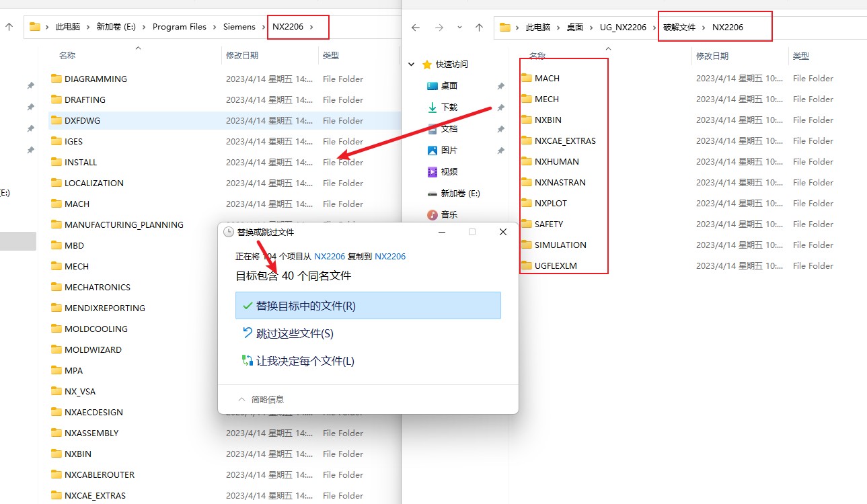The image size is (867, 504).
Task: Open Desktop (桌面) in navigation pane
Action: pyautogui.click(x=449, y=86)
